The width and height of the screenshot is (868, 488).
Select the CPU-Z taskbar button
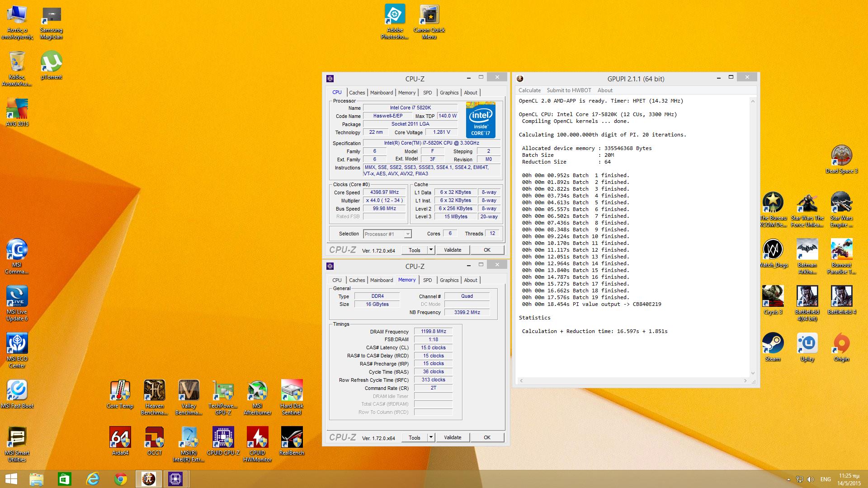point(175,479)
